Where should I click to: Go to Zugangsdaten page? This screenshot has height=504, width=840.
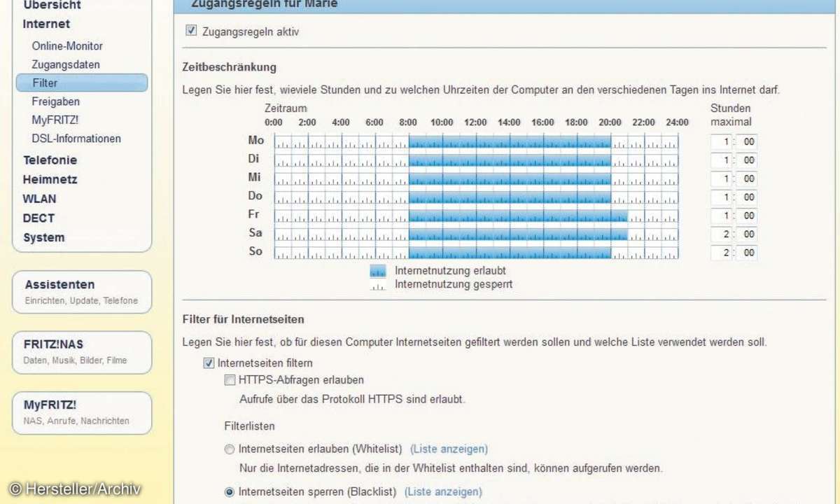click(66, 64)
